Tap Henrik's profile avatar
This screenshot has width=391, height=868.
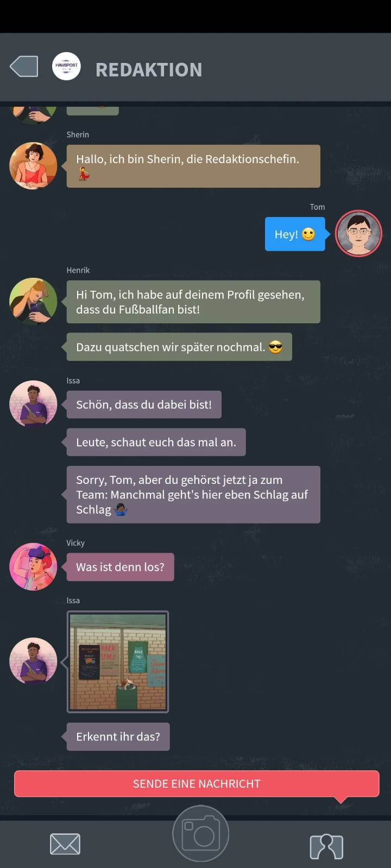coord(33,302)
